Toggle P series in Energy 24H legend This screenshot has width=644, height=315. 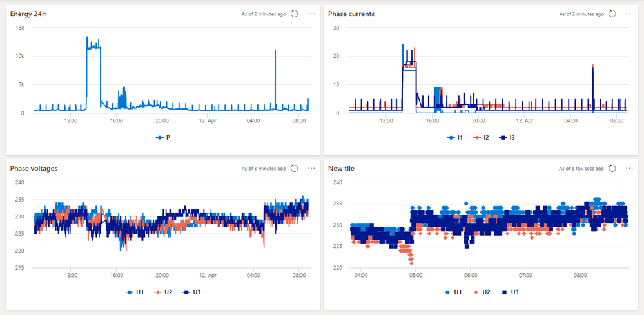[163, 138]
